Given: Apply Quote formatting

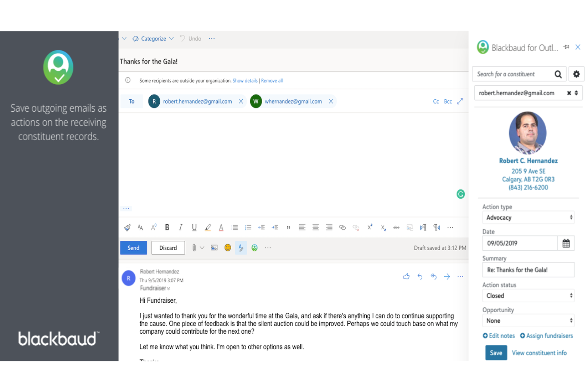Looking at the screenshot, I should point(288,228).
